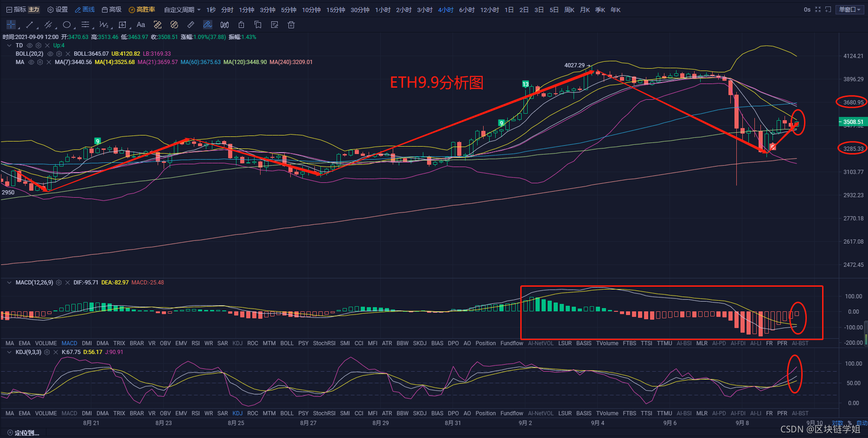Open the 设置 settings button
This screenshot has width=868, height=438.
[58, 9]
